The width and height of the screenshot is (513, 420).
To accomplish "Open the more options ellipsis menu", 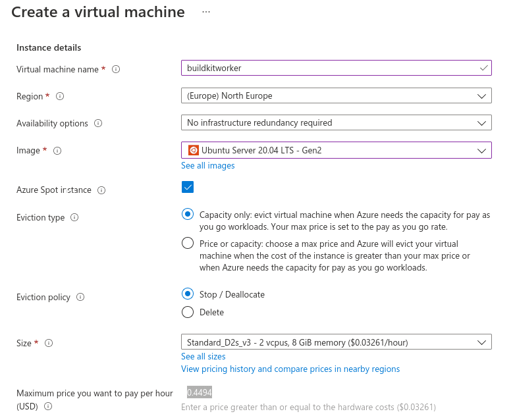I will coord(206,13).
